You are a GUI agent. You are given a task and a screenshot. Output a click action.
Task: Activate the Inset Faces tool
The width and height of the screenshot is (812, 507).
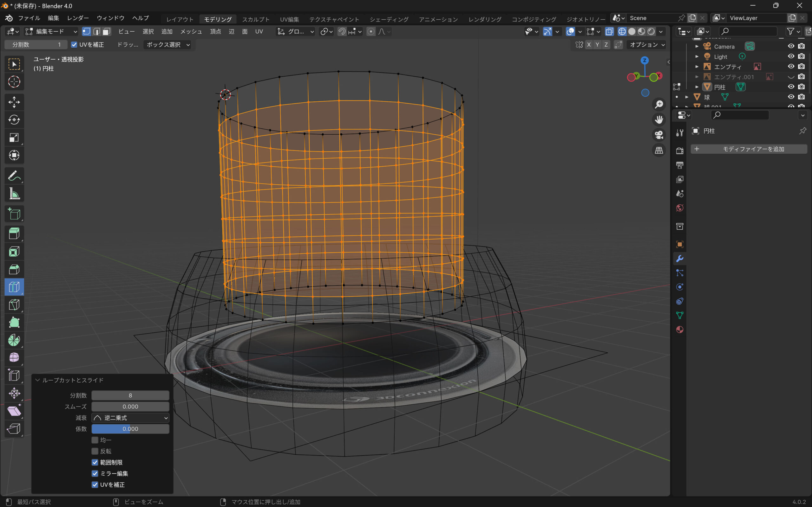(14, 252)
